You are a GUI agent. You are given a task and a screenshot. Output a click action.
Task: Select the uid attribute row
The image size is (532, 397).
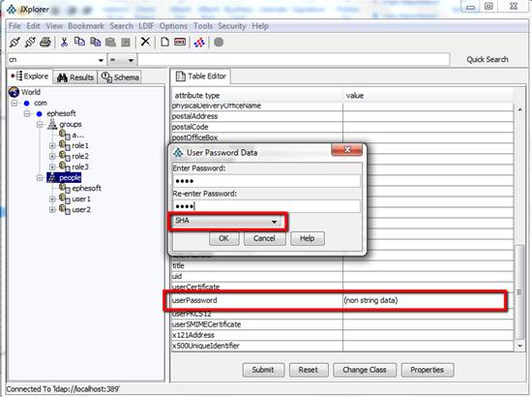342,276
